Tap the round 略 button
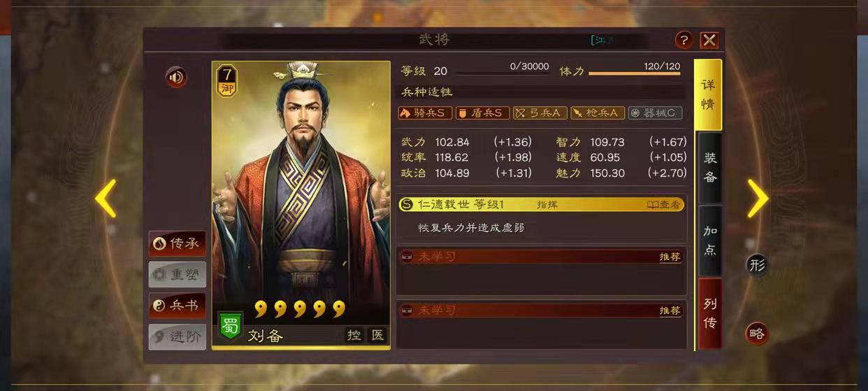Image resolution: width=868 pixels, height=391 pixels. click(x=757, y=334)
